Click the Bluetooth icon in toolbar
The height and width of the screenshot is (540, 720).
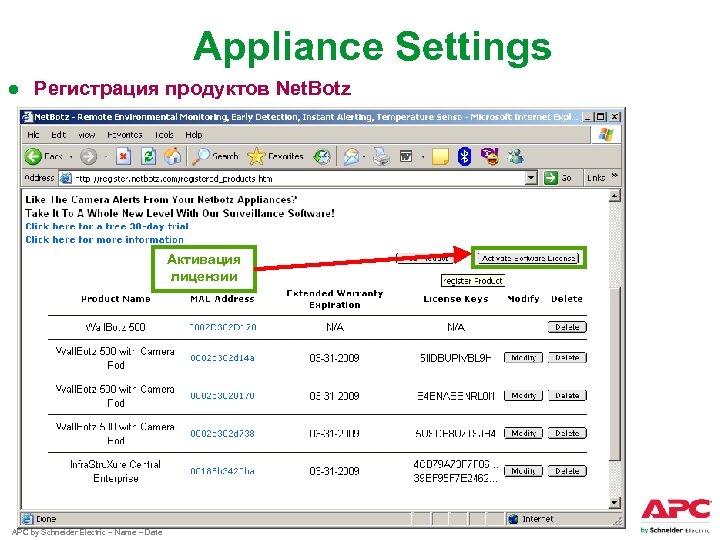[x=464, y=157]
